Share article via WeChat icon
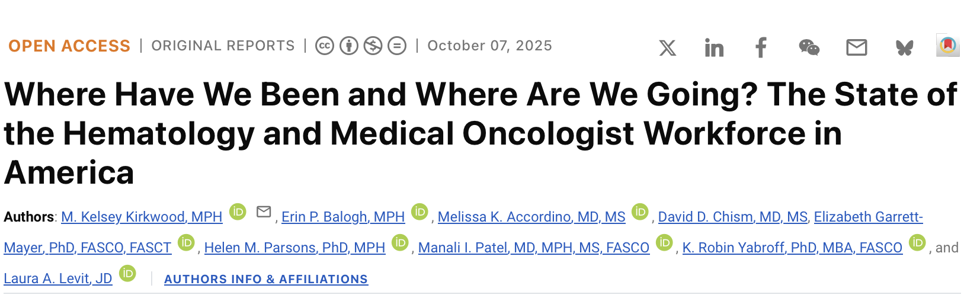 point(809,47)
